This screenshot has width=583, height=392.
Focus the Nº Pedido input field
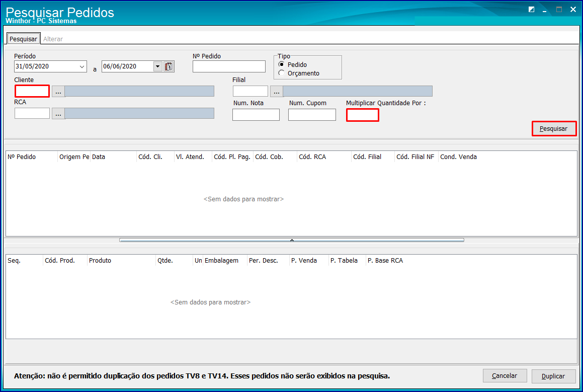tap(229, 66)
